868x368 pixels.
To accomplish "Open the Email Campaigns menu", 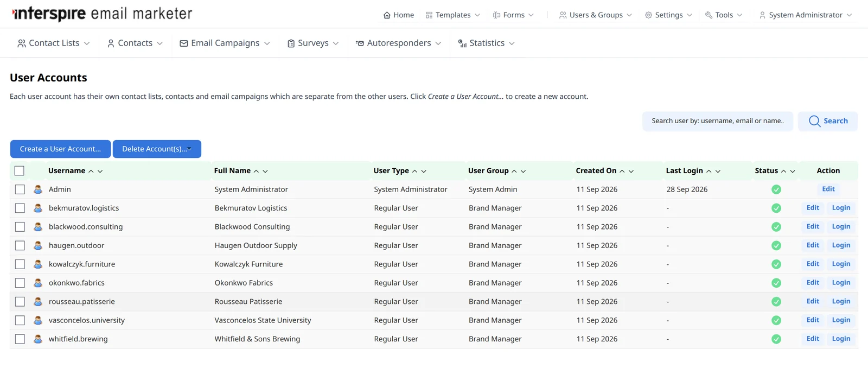I will [225, 43].
